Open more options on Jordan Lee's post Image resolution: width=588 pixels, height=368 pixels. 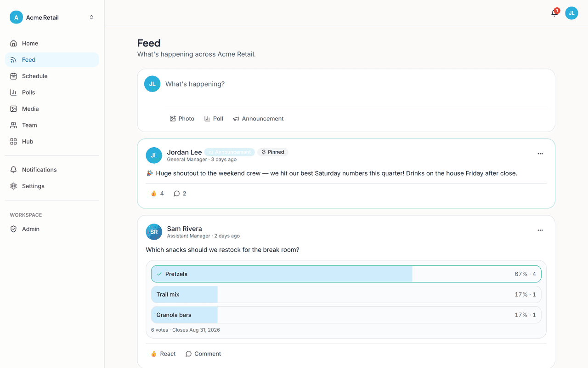pos(540,154)
